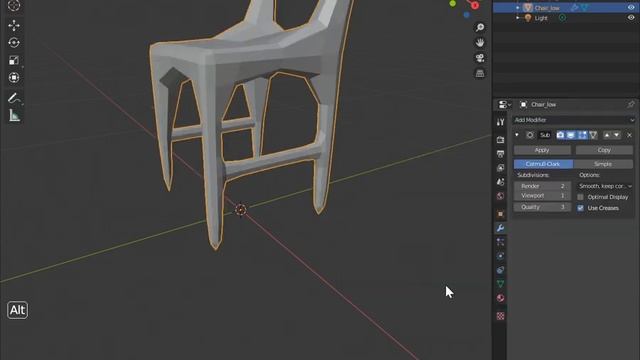Hide Light object with eye icon
Viewport: 640px width, 360px height.
(x=631, y=18)
